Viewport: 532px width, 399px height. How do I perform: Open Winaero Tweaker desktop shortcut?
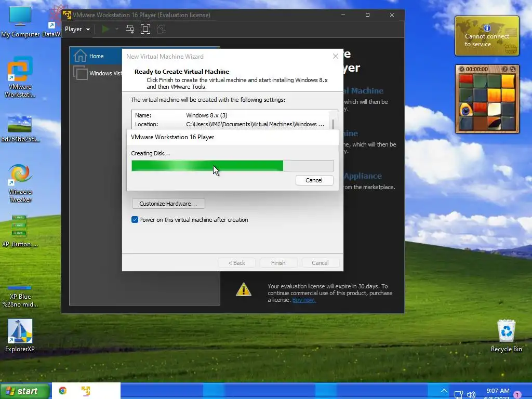[x=20, y=183]
